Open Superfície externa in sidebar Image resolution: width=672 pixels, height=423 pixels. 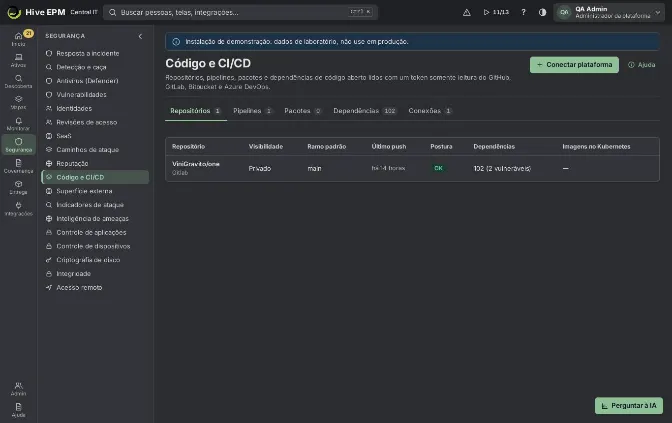tap(95, 191)
